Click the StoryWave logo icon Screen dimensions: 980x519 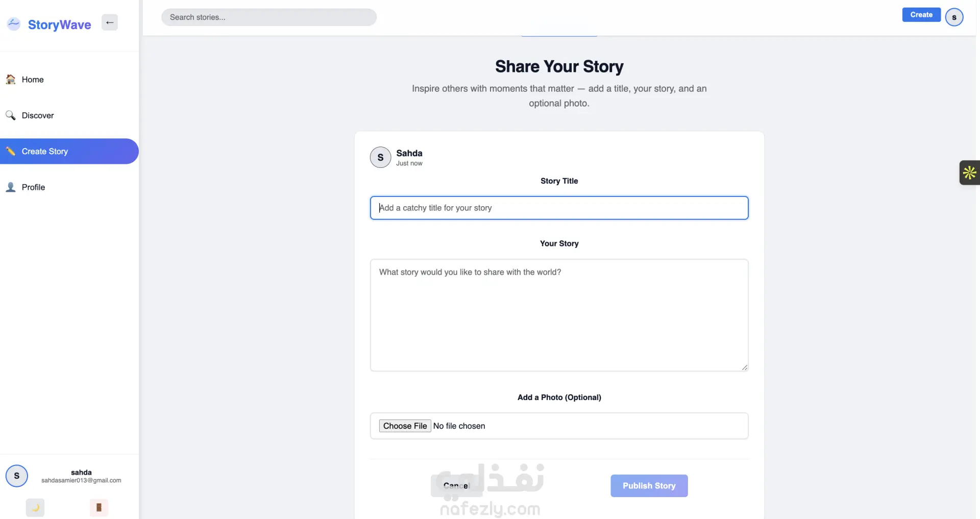point(14,23)
